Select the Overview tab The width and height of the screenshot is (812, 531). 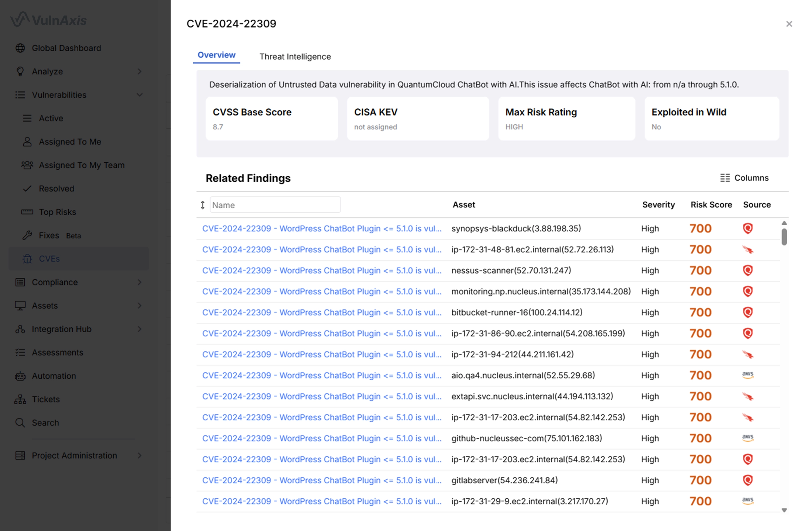click(216, 55)
